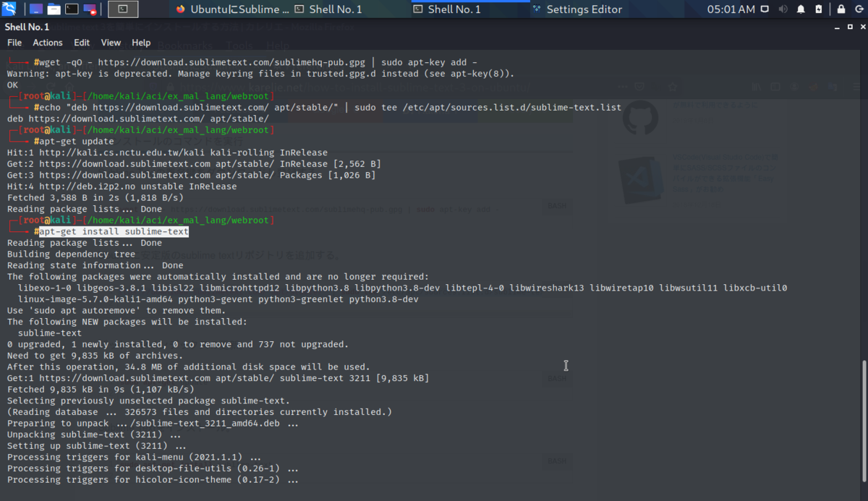Click the Processing triggers for kali-menu line
Viewport: 868px width, 501px height.
pyautogui.click(x=135, y=457)
